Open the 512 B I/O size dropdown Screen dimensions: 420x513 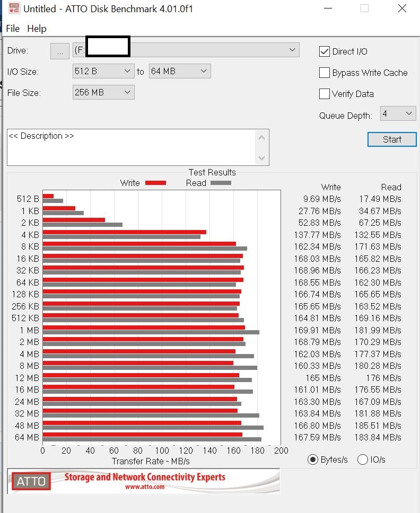pos(103,71)
